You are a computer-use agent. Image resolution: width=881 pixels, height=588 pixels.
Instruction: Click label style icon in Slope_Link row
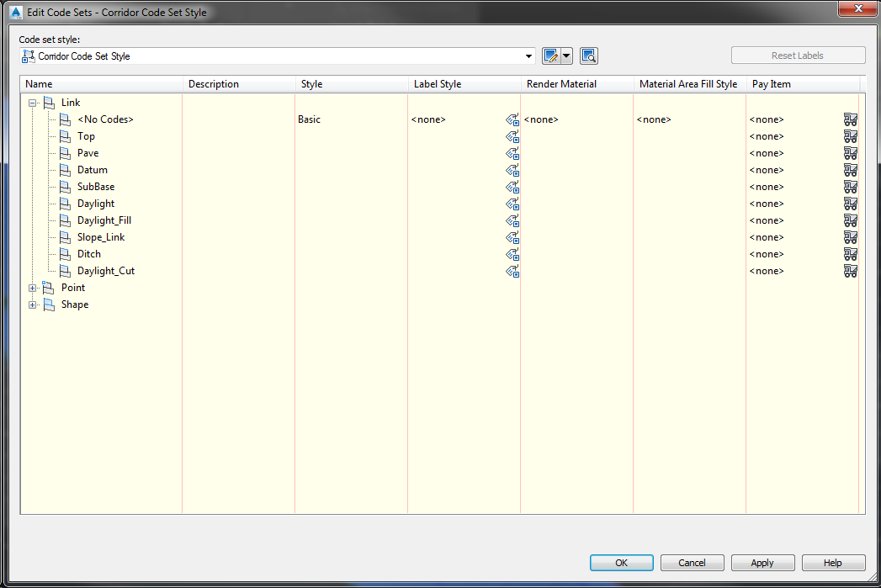(x=512, y=237)
